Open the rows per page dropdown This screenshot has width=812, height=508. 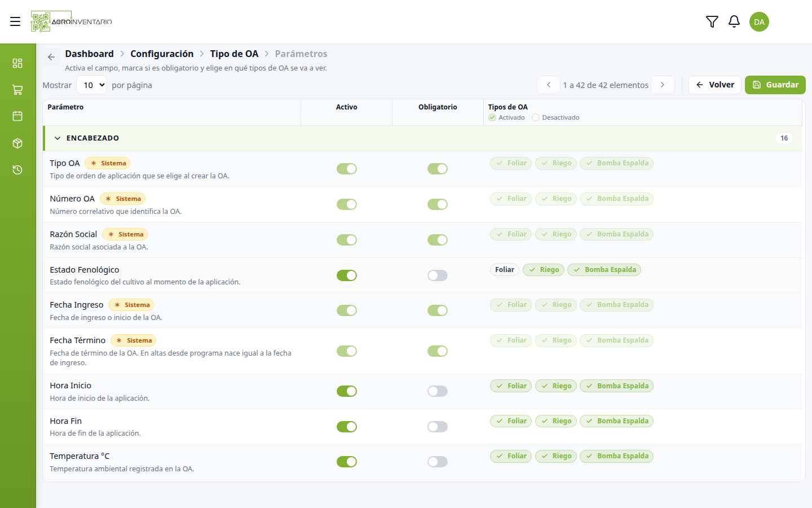pos(91,85)
